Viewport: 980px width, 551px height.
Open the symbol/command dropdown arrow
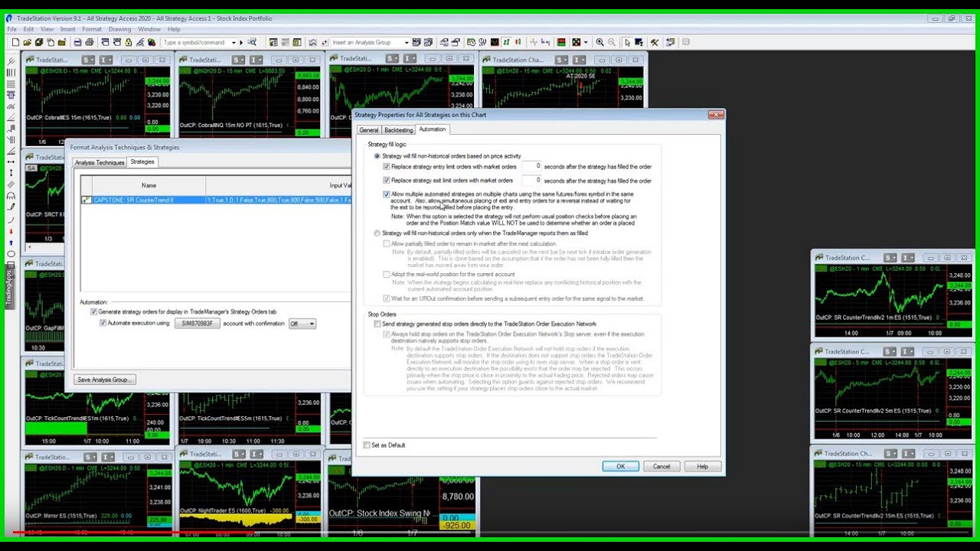pyautogui.click(x=235, y=42)
